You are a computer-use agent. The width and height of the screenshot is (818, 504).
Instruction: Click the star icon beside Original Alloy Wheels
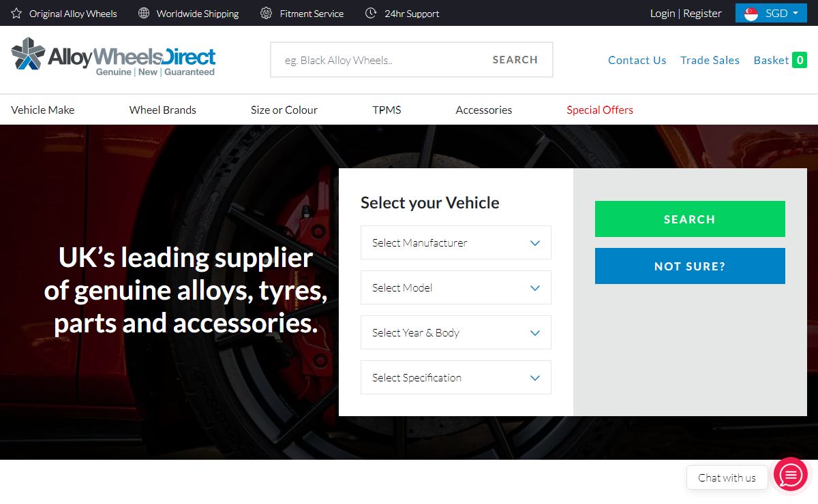tap(16, 14)
